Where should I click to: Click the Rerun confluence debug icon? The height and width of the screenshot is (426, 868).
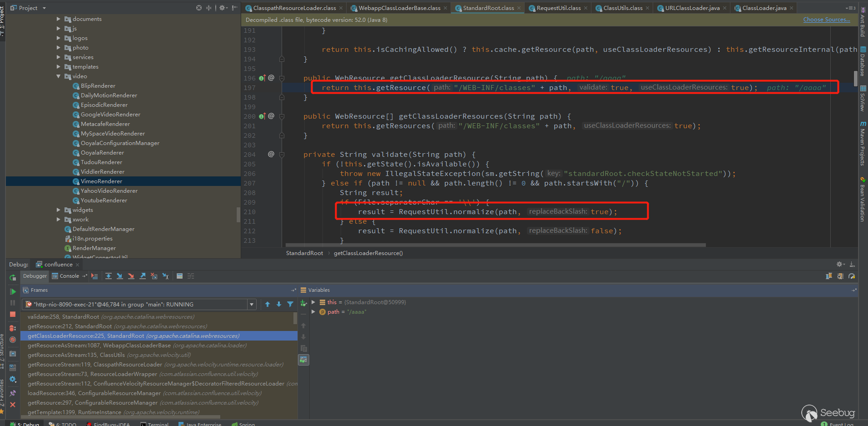[13, 277]
